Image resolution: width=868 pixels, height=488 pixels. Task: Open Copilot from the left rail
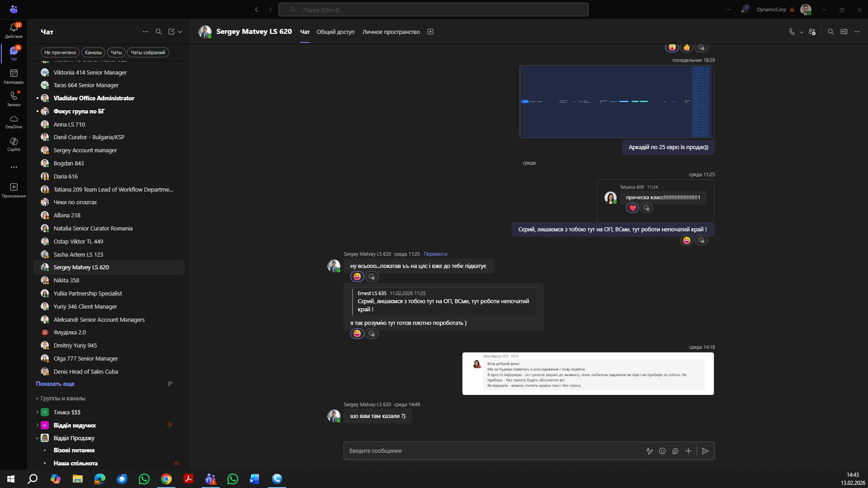point(14,142)
